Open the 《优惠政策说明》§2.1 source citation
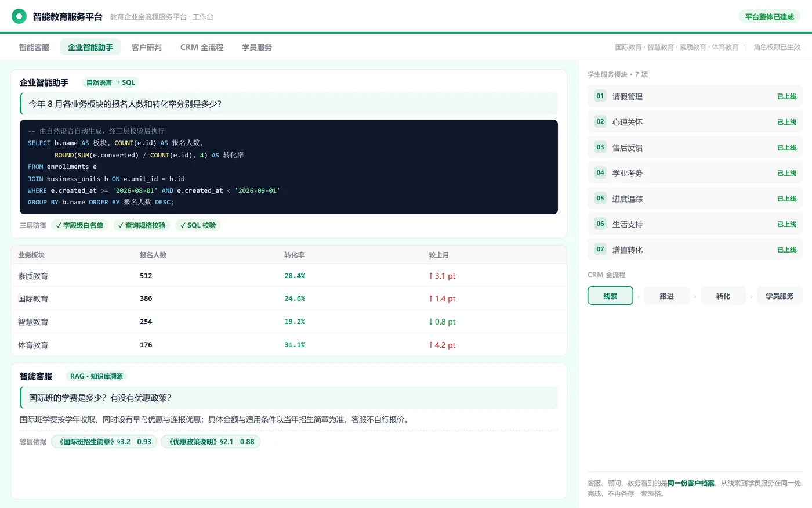The width and height of the screenshot is (812, 508). 211,442
